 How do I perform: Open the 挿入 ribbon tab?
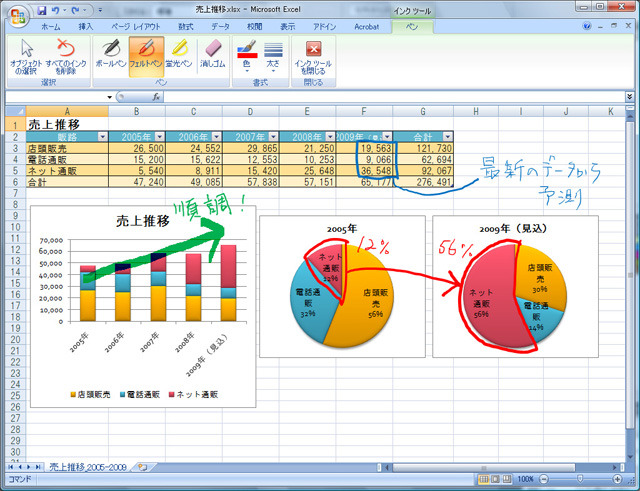(x=86, y=27)
